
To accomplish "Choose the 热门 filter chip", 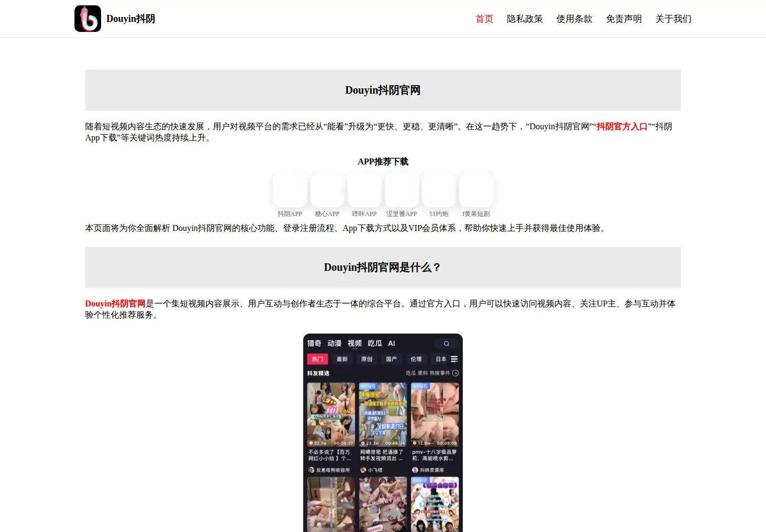I will click(318, 359).
